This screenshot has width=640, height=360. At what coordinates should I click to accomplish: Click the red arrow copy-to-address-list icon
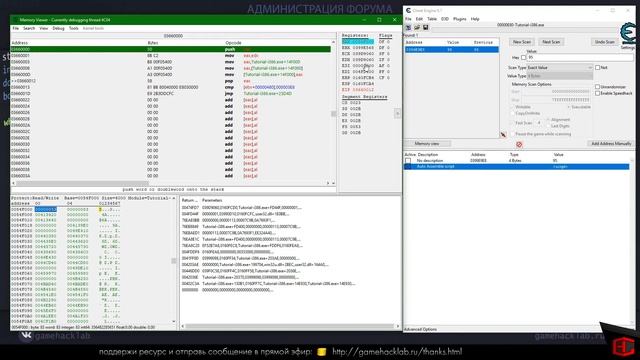coord(503,134)
